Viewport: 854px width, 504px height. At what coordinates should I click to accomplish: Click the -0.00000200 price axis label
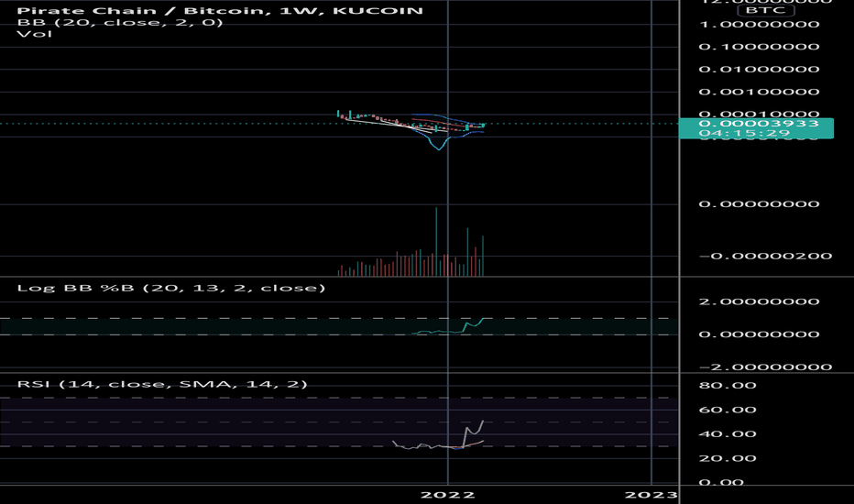(765, 256)
